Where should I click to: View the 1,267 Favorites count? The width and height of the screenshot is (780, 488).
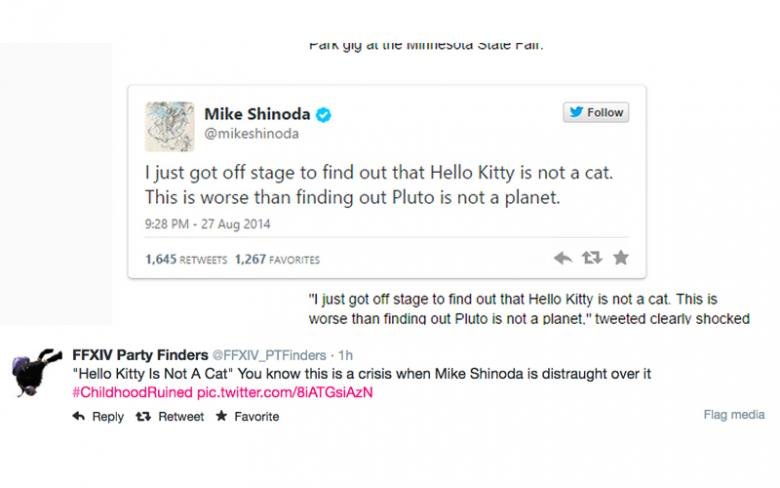(277, 260)
